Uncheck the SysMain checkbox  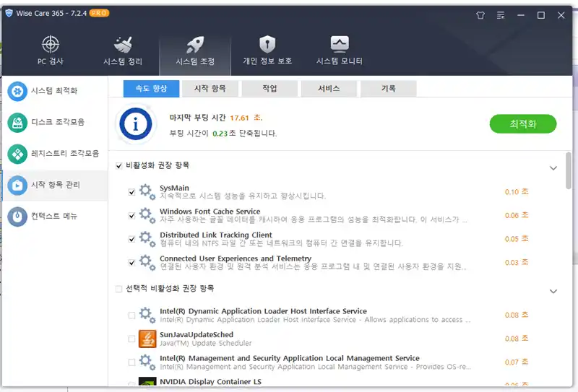[x=131, y=192]
